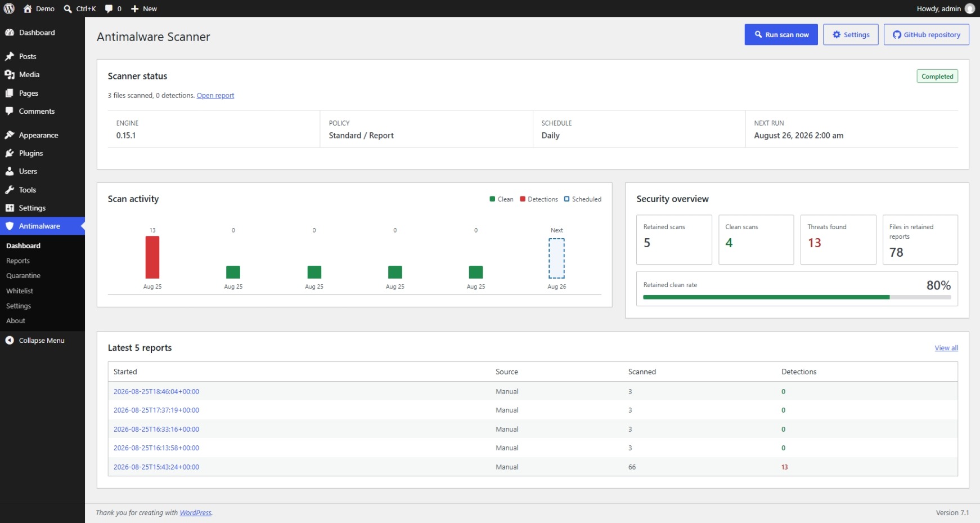
Task: Click the 66 scanned table cell
Action: click(632, 467)
